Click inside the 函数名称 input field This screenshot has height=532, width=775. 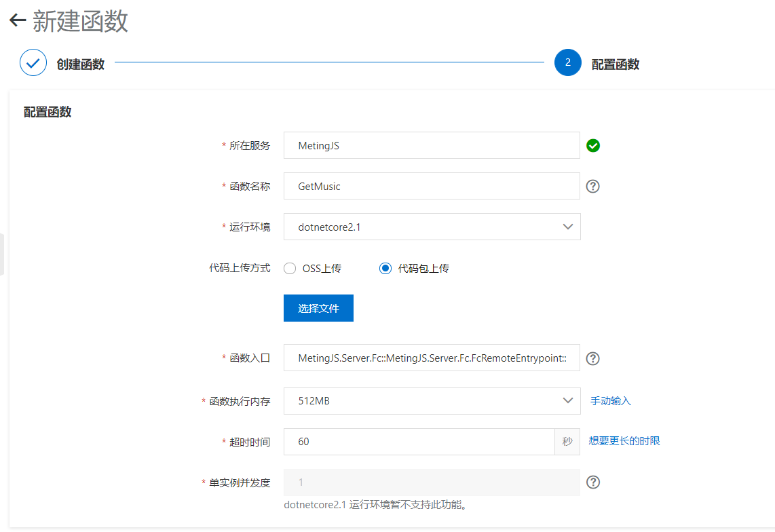point(432,185)
